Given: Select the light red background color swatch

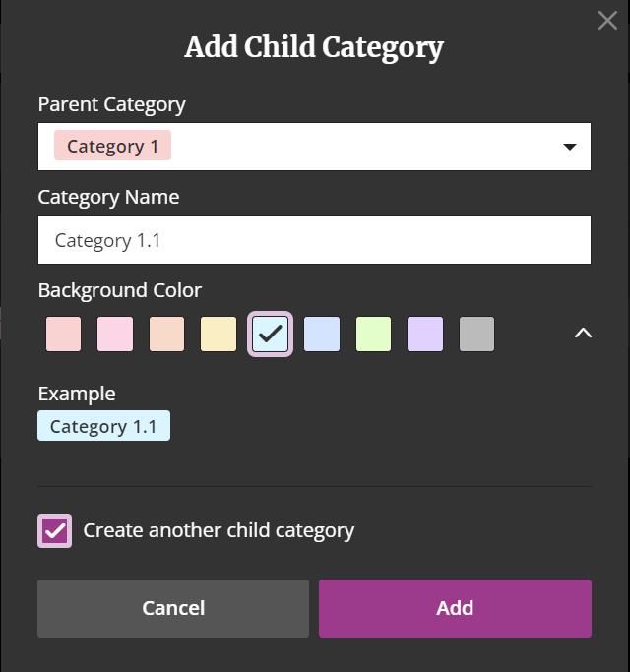Looking at the screenshot, I should pyautogui.click(x=63, y=334).
